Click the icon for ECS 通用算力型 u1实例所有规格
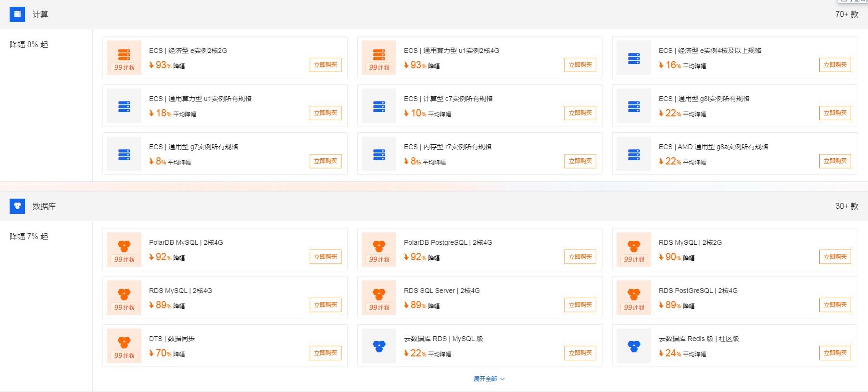This screenshot has height=392, width=868. coord(124,105)
